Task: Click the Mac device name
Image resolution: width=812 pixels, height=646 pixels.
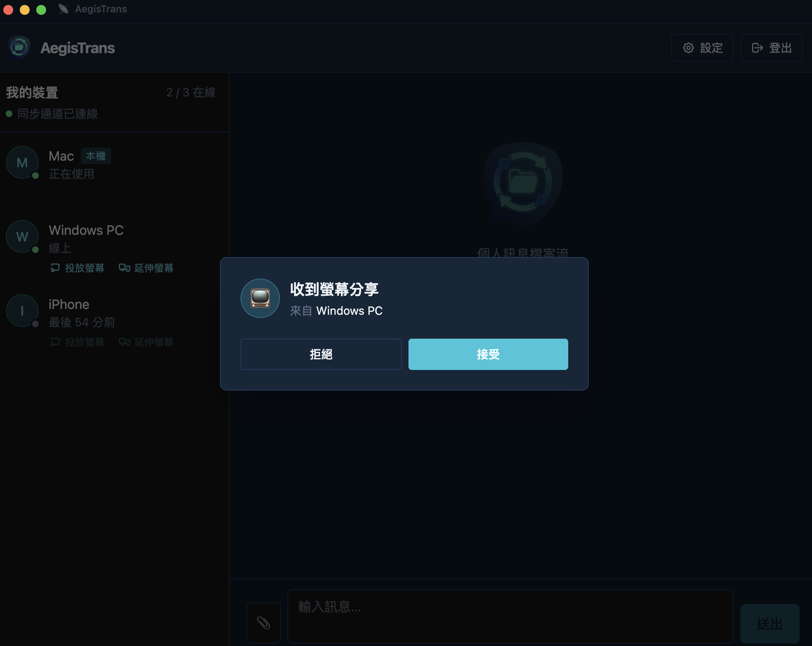Action: [x=61, y=156]
